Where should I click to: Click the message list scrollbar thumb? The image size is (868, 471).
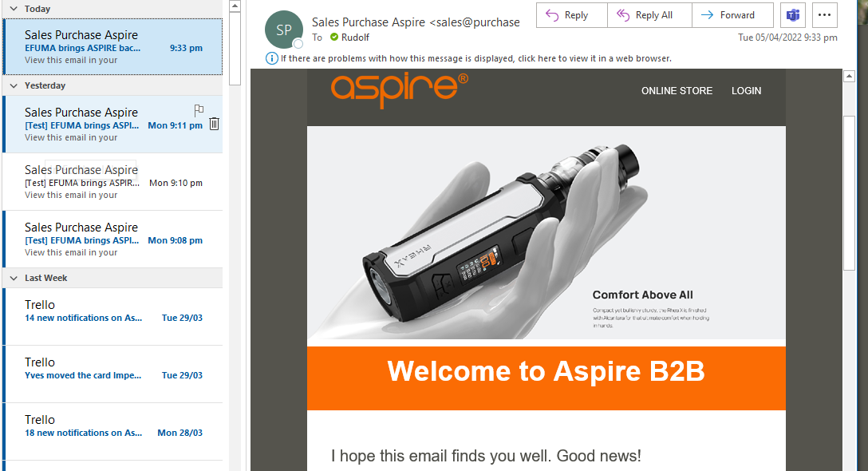pyautogui.click(x=235, y=49)
